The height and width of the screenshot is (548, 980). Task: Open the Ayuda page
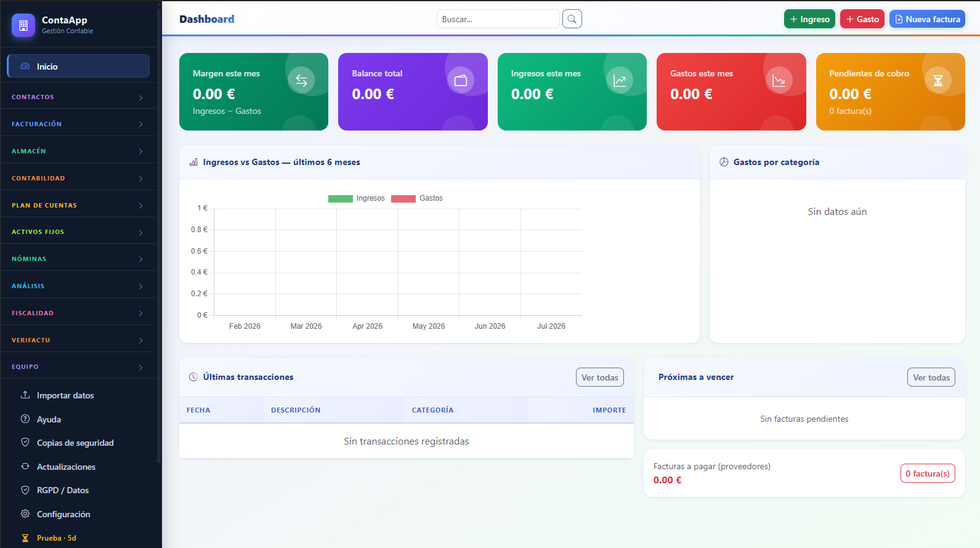click(78, 419)
